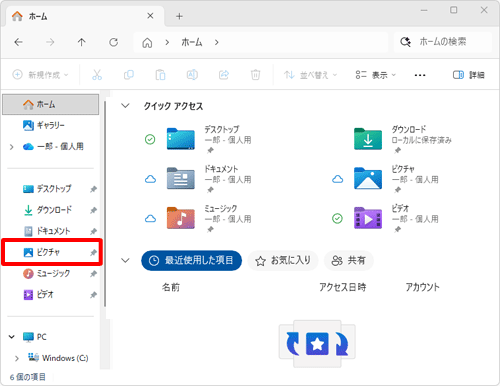Click the Copy icon in toolbar
The height and width of the screenshot is (386, 500).
click(x=129, y=75)
